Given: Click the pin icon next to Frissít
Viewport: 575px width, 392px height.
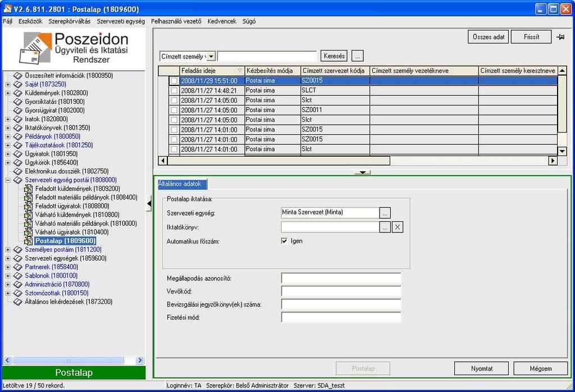Looking at the screenshot, I should (560, 37).
